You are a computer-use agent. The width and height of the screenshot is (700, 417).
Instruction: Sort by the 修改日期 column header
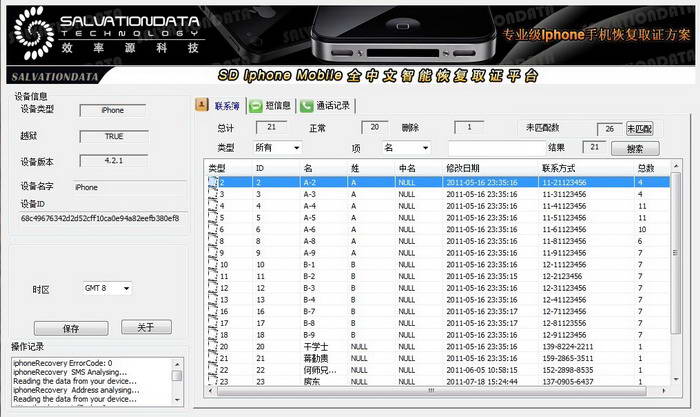point(470,168)
